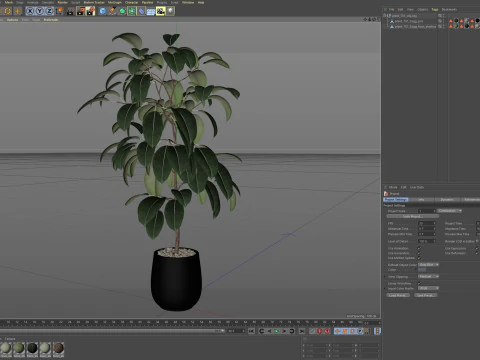Click the green Subdivision Surface generator icon

pos(122,11)
